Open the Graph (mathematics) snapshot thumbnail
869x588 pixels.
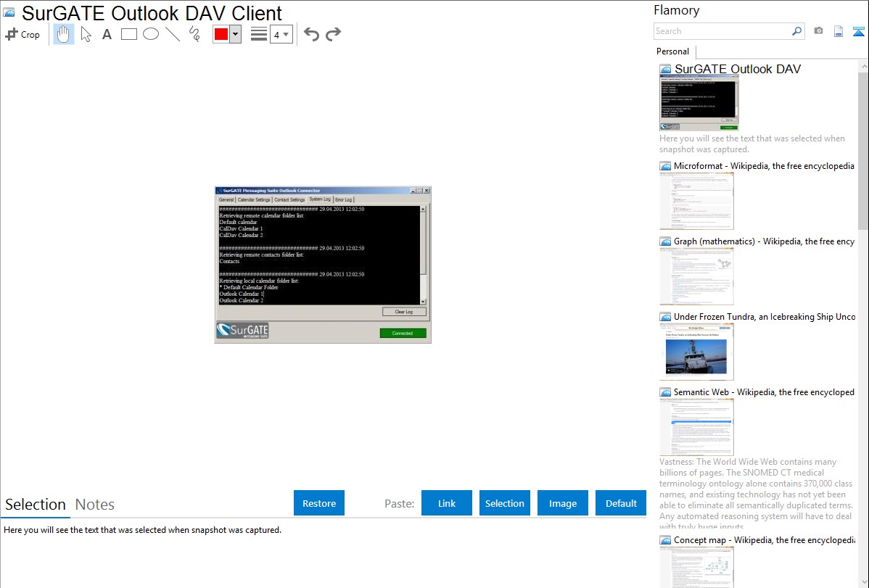(696, 276)
